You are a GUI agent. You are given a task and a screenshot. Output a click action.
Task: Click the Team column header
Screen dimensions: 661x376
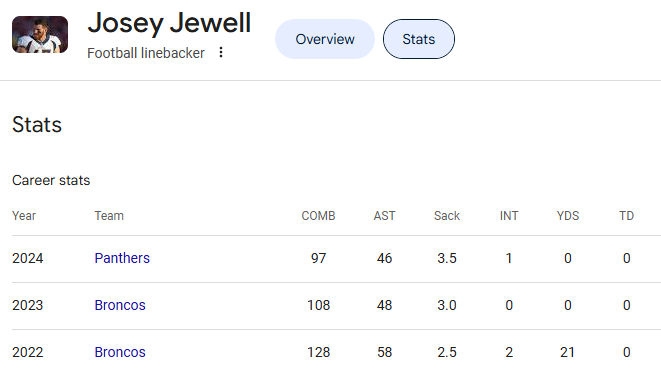click(109, 216)
